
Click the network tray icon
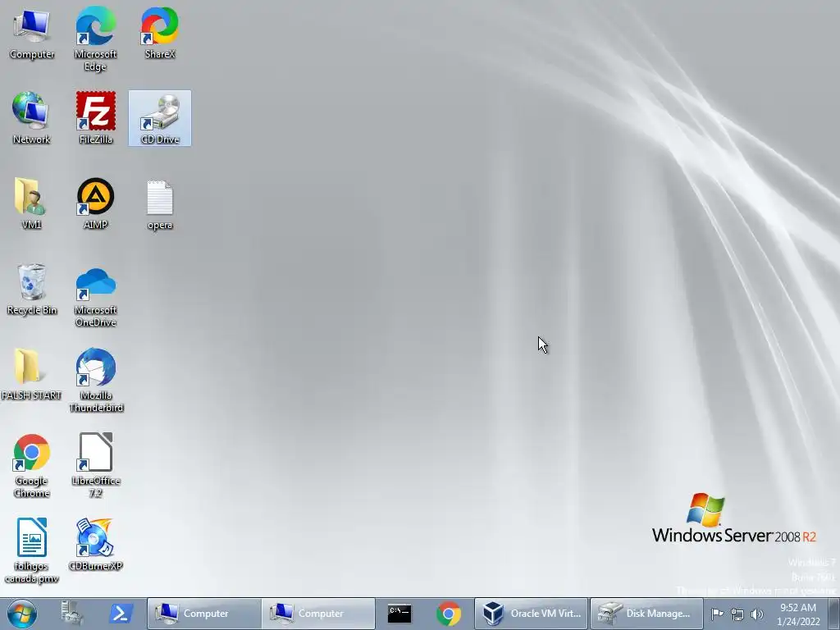point(737,614)
